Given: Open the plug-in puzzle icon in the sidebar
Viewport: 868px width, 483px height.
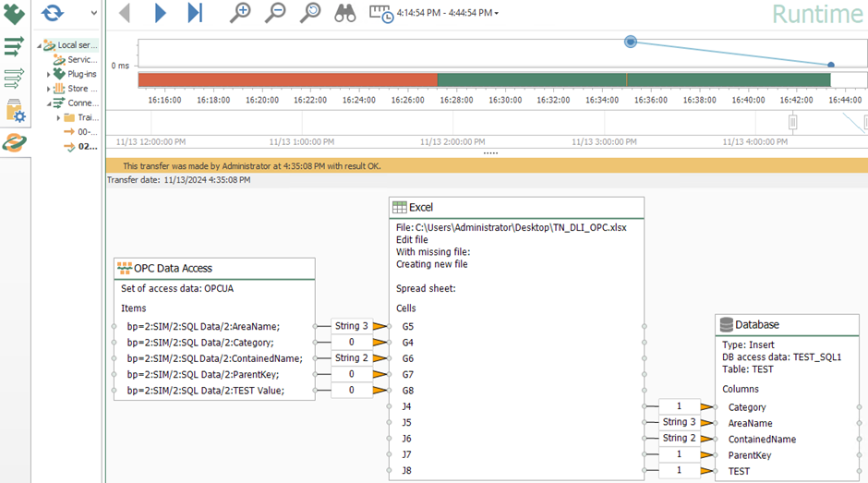Looking at the screenshot, I should [14, 15].
